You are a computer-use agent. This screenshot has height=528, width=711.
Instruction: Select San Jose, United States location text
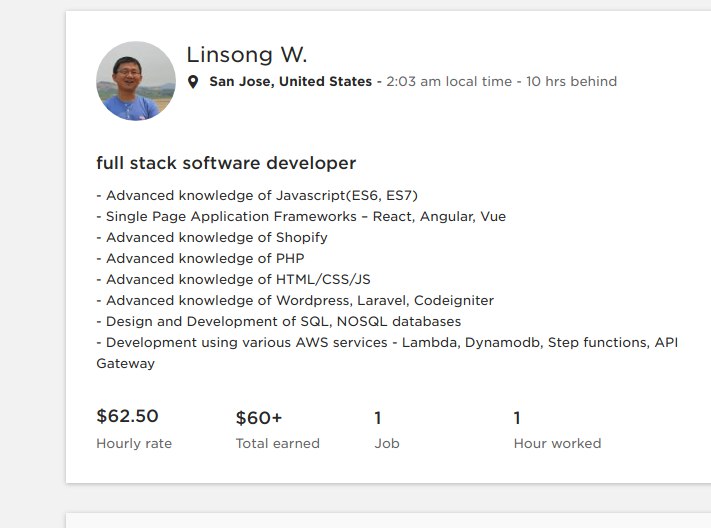(x=290, y=82)
